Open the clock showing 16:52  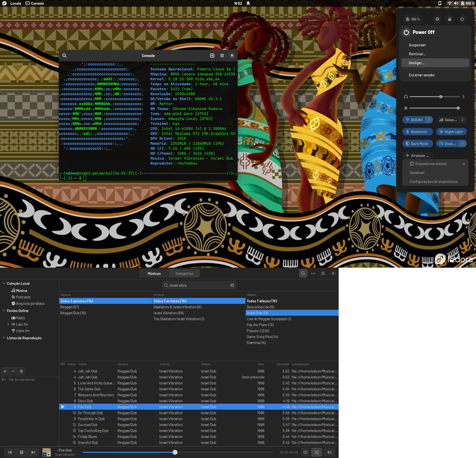pyautogui.click(x=238, y=3)
